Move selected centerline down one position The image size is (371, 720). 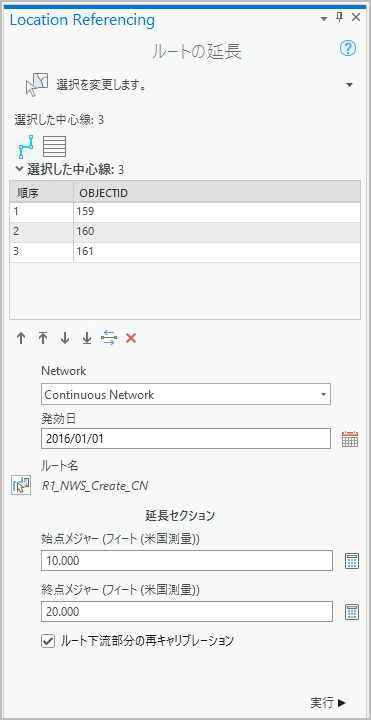pyautogui.click(x=65, y=338)
